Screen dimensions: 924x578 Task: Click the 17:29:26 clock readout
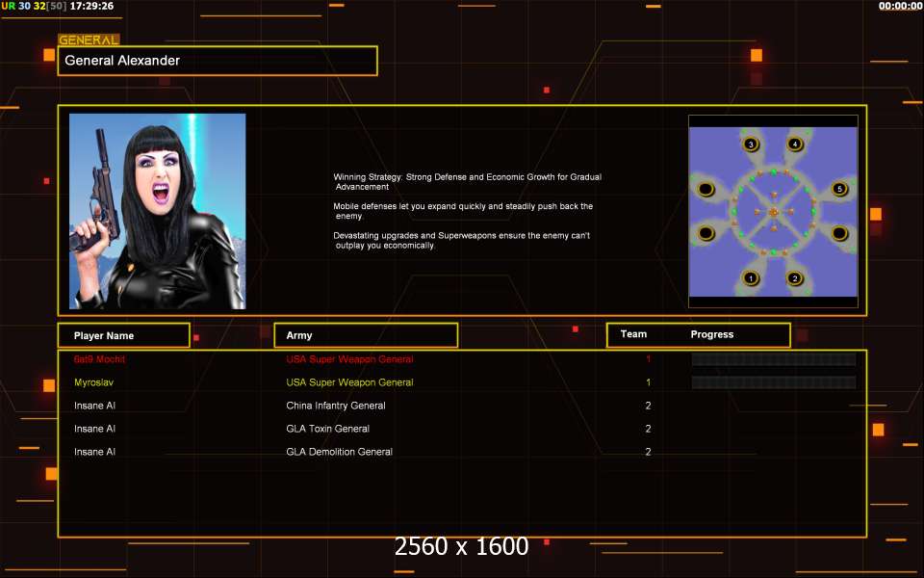pyautogui.click(x=92, y=6)
